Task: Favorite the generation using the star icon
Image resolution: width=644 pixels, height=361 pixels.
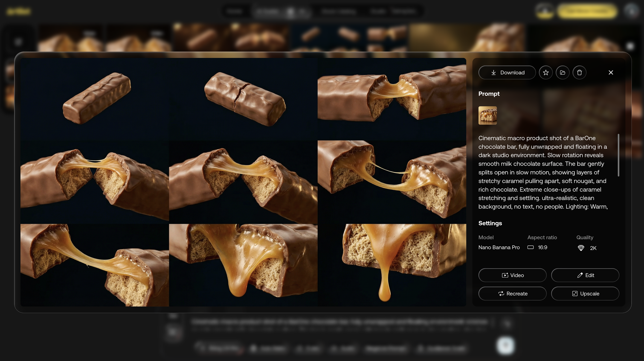Action: pos(546,72)
